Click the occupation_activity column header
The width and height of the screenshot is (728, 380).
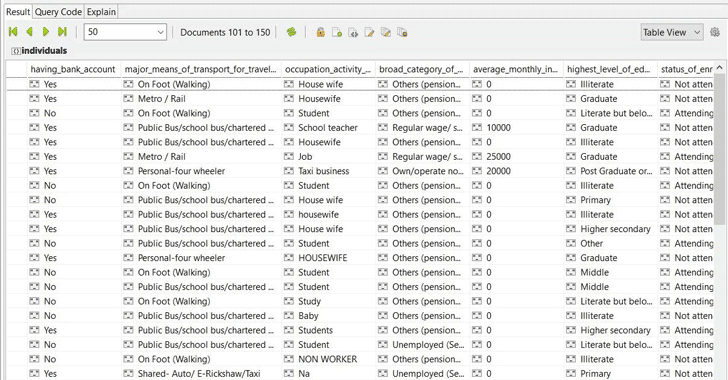[x=328, y=69]
